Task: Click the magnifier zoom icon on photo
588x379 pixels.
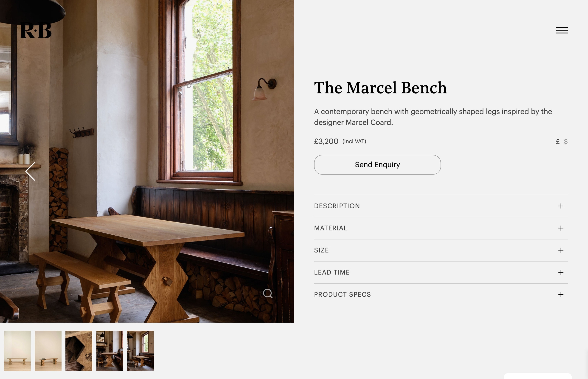Action: 268,293
